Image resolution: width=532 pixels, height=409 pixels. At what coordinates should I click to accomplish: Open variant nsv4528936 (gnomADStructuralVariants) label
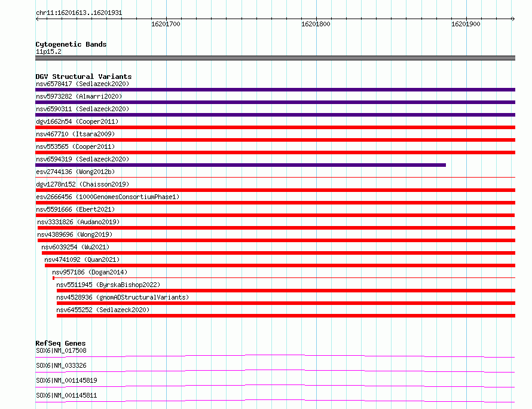coord(123,297)
